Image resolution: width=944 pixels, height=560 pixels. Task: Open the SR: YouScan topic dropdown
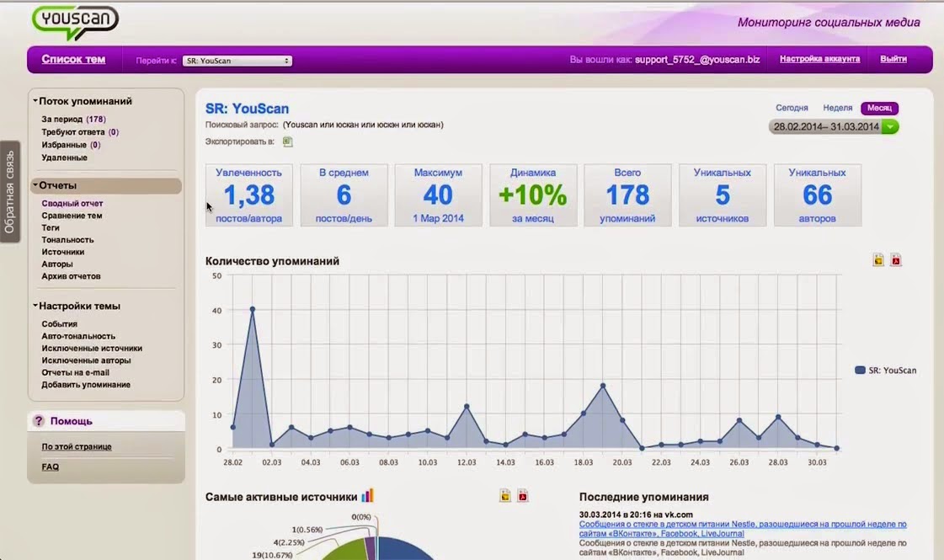[x=237, y=61]
